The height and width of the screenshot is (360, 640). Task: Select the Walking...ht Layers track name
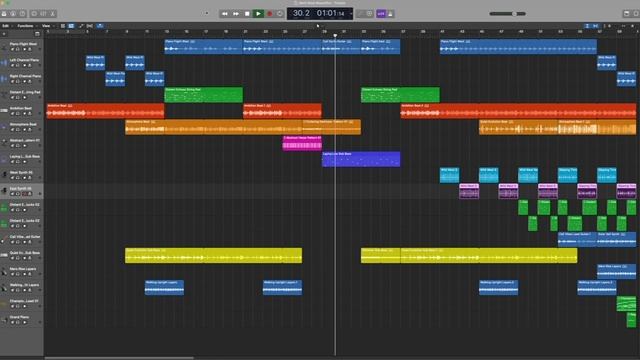pos(24,285)
